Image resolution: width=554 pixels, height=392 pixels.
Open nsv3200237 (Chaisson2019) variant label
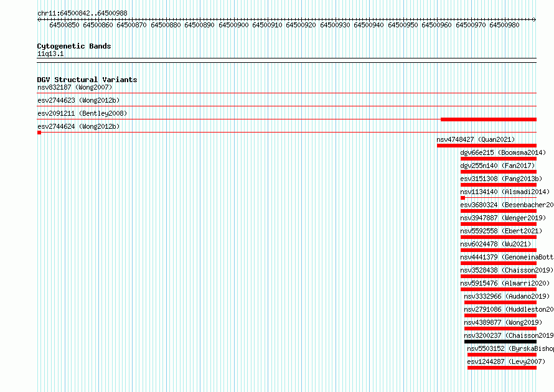point(509,335)
